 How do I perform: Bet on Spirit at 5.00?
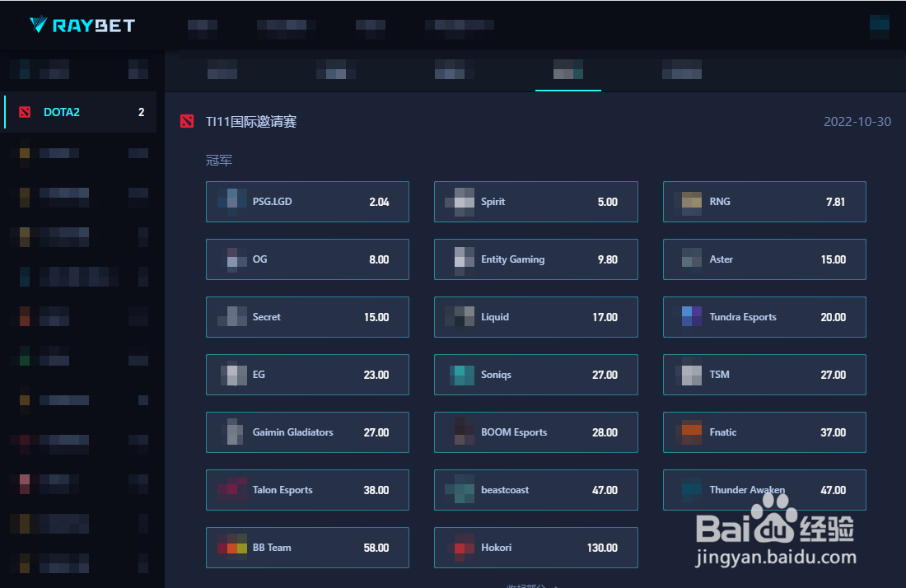tap(535, 202)
